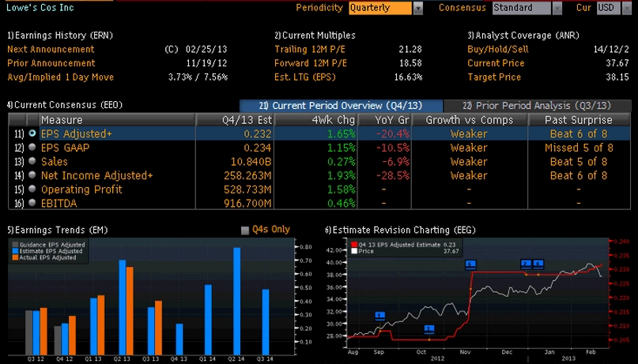This screenshot has width=638, height=364.
Task: Open the event marker immediately left of marker 4
Action: click(526, 264)
